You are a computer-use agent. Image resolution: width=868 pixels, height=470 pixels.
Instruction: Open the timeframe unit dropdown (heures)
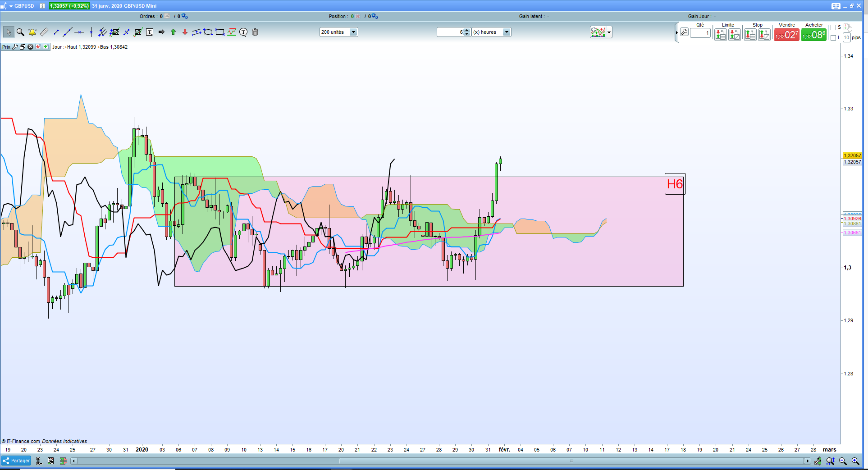[507, 32]
